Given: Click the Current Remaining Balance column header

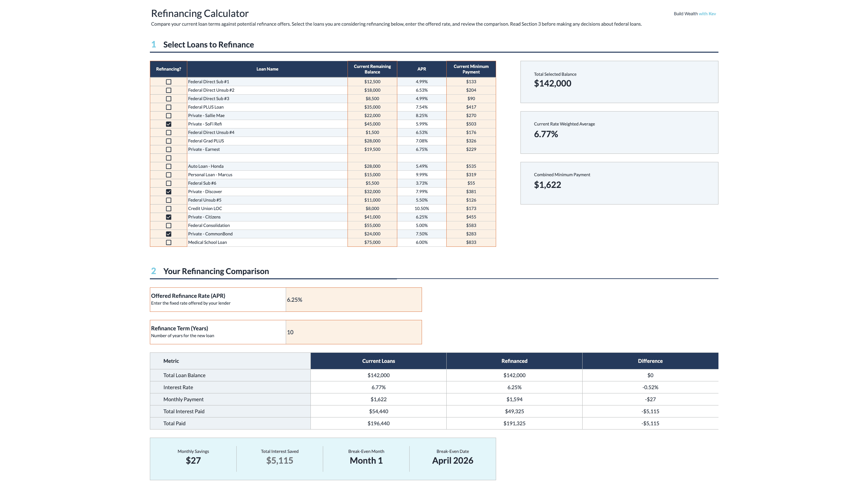Looking at the screenshot, I should click(x=372, y=69).
